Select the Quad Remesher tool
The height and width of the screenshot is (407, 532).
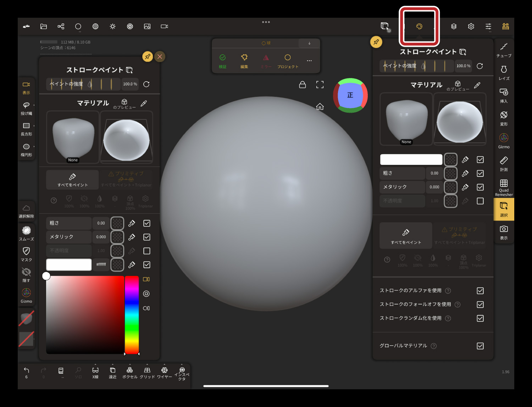click(x=504, y=187)
